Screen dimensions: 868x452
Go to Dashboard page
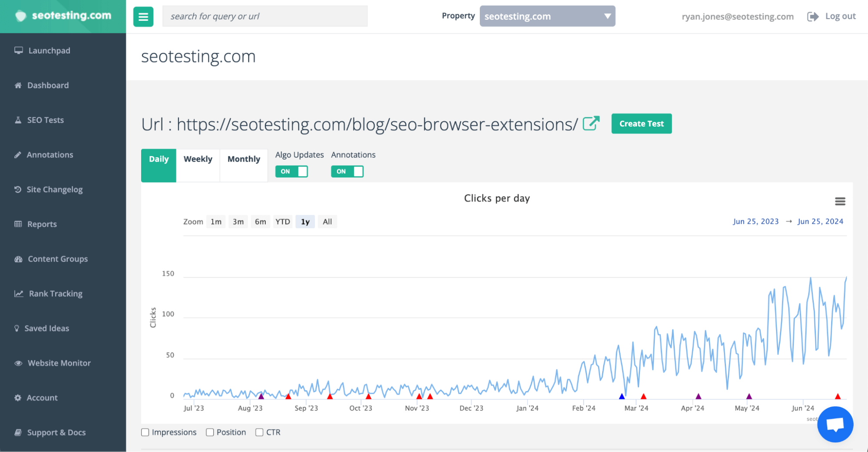coord(48,85)
